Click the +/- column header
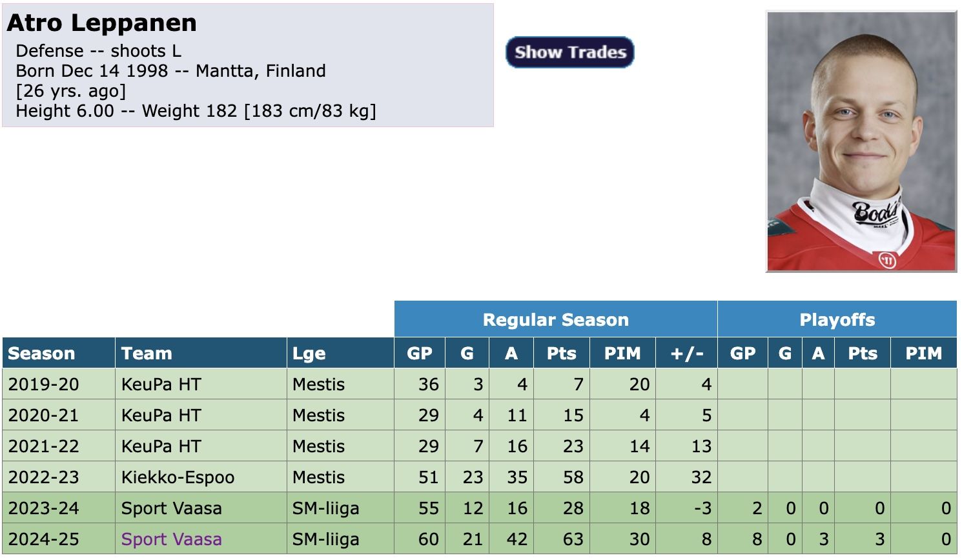The height and width of the screenshot is (560, 962). coord(686,354)
